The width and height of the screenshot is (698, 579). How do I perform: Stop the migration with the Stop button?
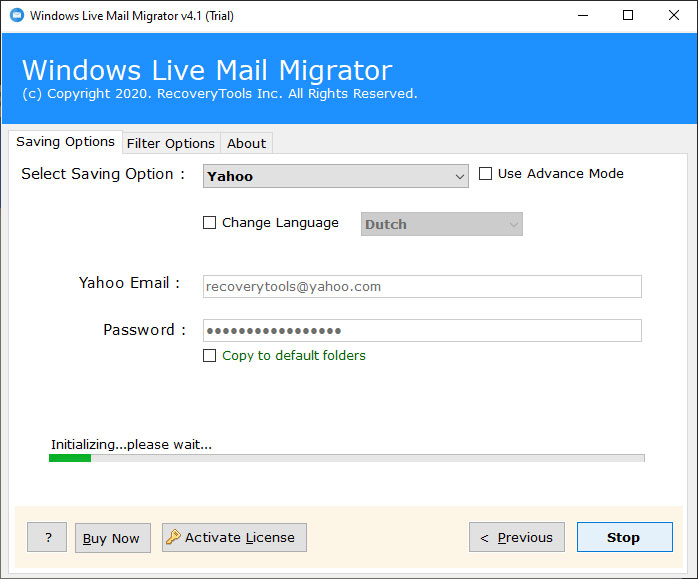click(x=625, y=537)
